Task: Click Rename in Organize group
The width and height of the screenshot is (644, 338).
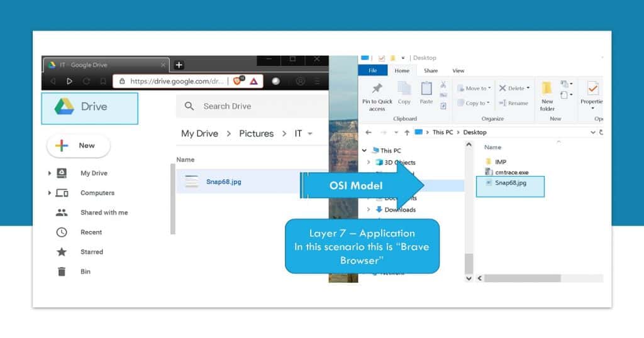Action: point(513,103)
